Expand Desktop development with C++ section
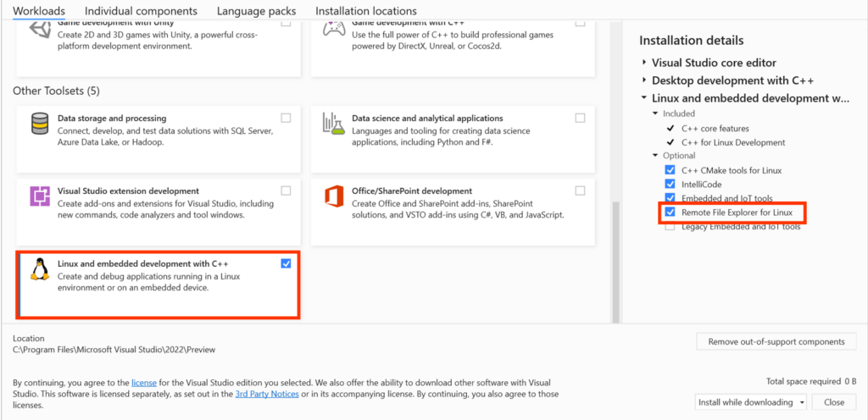The image size is (868, 420). coord(644,80)
